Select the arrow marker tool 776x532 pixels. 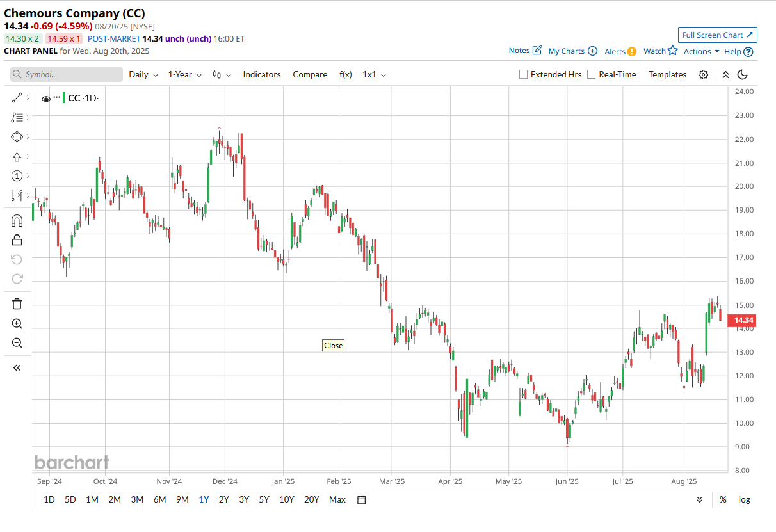click(x=17, y=157)
